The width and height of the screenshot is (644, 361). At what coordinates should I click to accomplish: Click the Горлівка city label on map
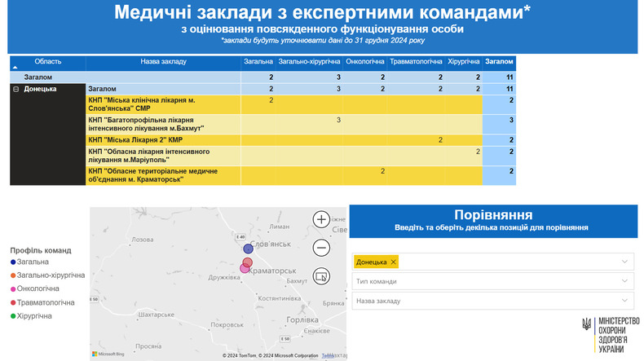(302, 319)
